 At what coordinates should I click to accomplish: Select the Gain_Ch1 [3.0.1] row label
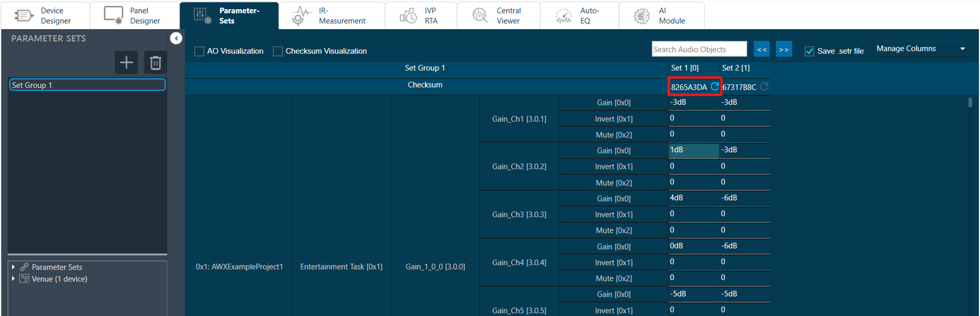pos(519,119)
